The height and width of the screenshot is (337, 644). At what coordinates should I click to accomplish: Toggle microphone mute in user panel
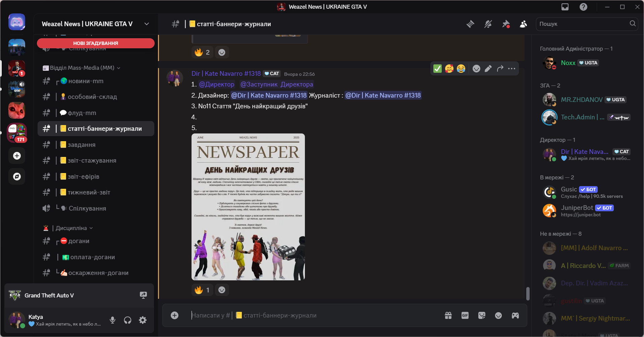click(112, 320)
